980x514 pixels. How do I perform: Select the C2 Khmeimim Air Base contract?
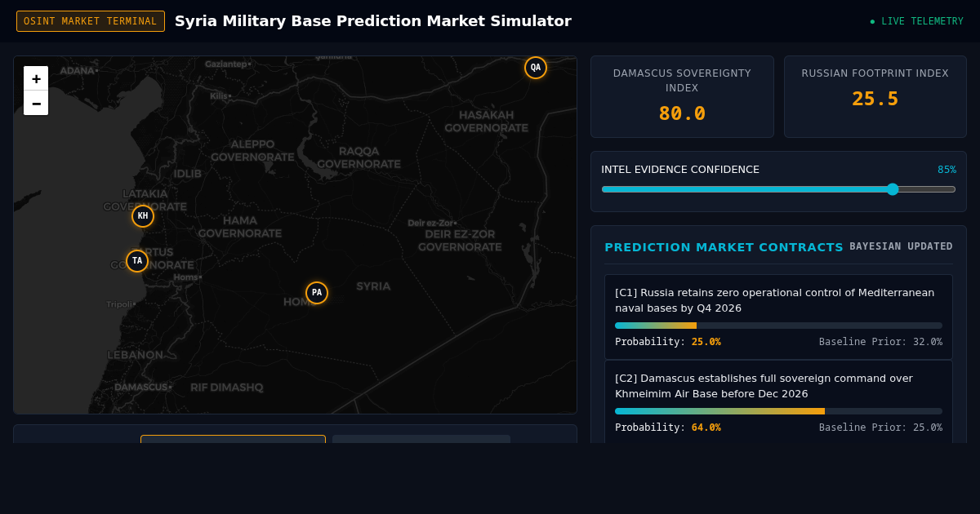coord(778,402)
